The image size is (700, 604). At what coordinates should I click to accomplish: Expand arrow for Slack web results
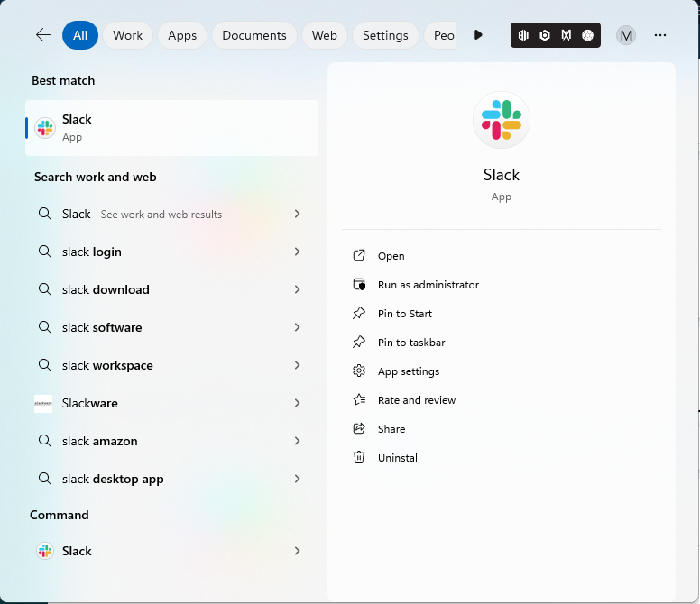(x=298, y=215)
